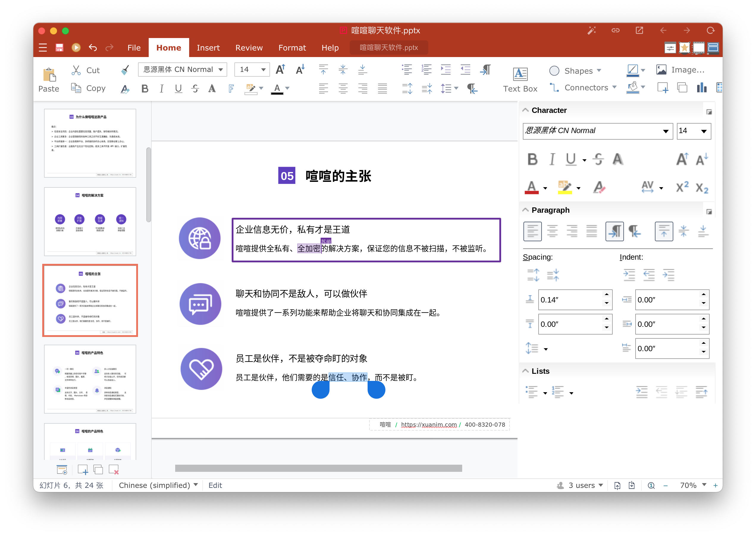Click the Paste icon in toolbar
This screenshot has height=536, width=756.
point(49,75)
